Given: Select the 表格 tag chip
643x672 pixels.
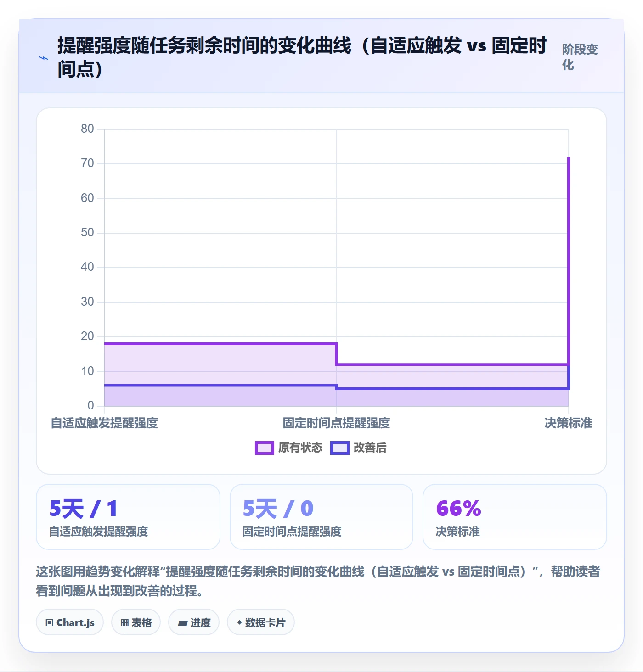Looking at the screenshot, I should click(136, 622).
